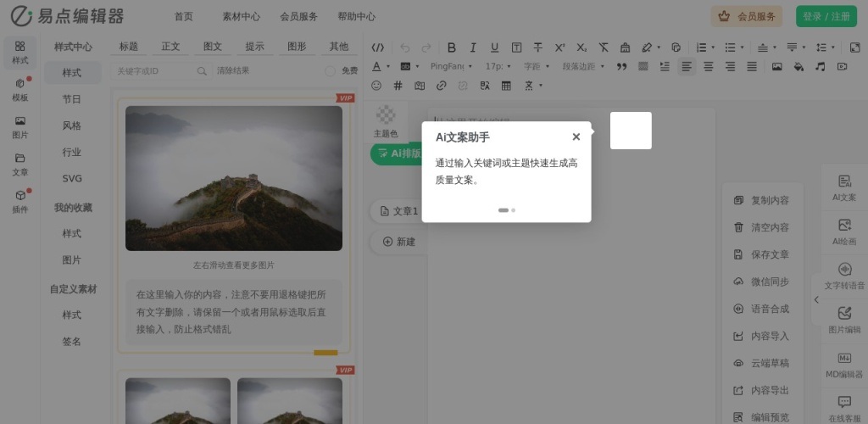Open the 模板 panel in left sidebar
The height and width of the screenshot is (424, 868).
point(19,89)
